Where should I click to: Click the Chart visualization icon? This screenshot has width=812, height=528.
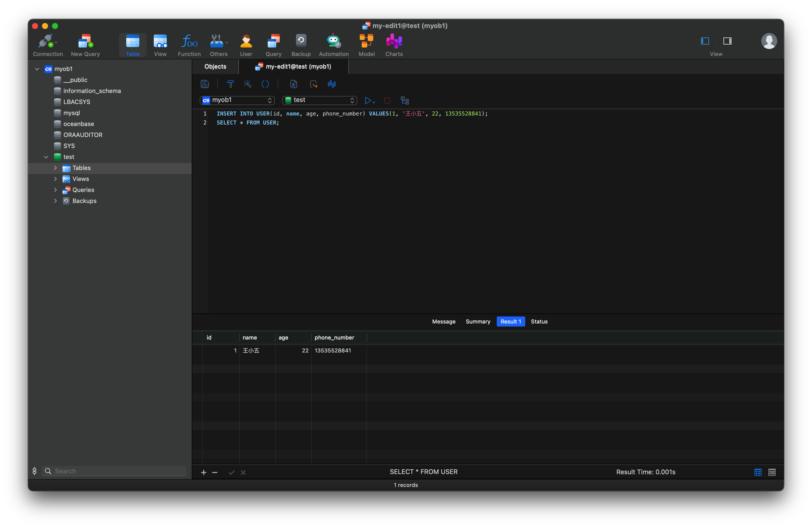click(332, 83)
